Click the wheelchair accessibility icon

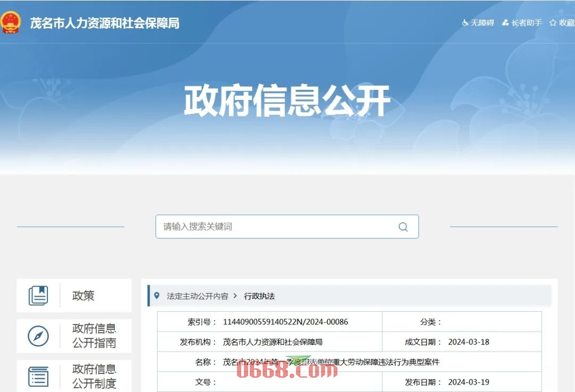465,23
